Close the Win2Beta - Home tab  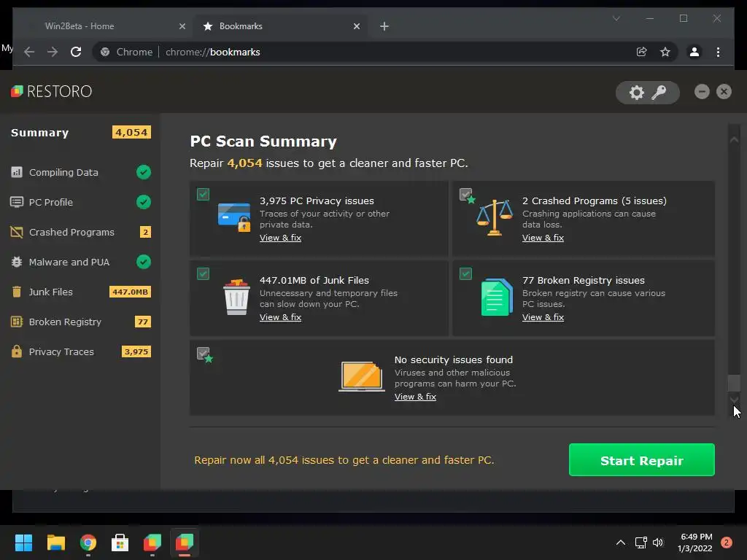[x=182, y=26]
